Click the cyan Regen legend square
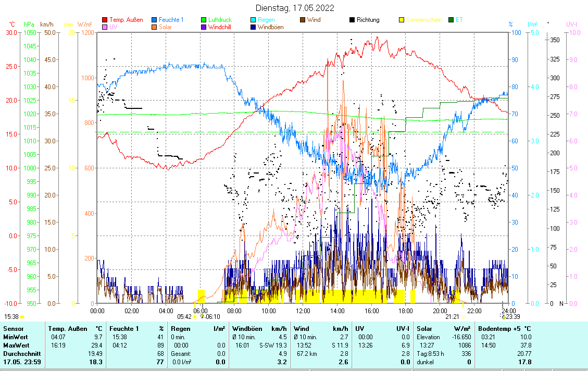Viewport: 588px width, 371px height. 254,20
